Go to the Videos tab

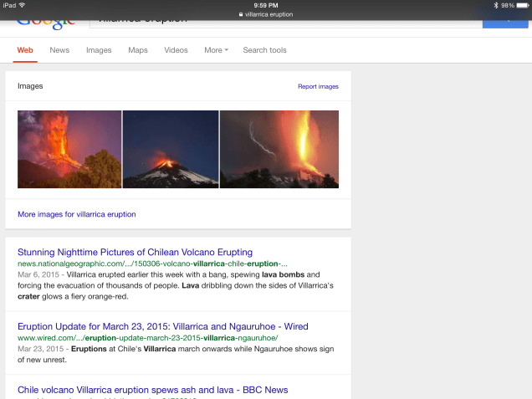pos(176,50)
